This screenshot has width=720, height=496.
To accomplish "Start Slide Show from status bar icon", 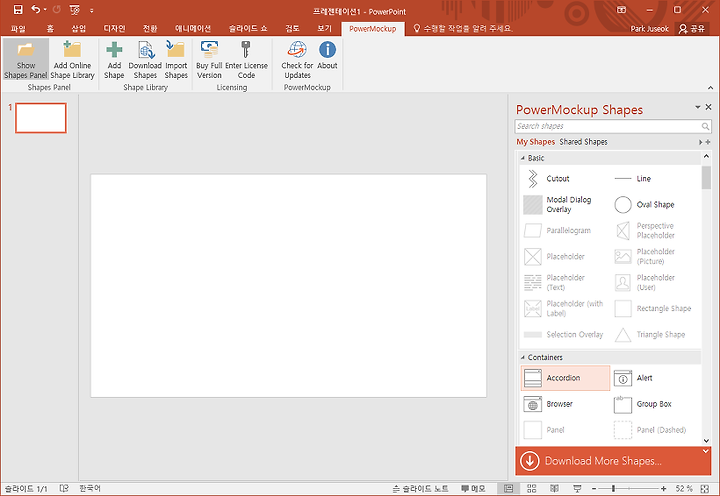I will click(577, 489).
